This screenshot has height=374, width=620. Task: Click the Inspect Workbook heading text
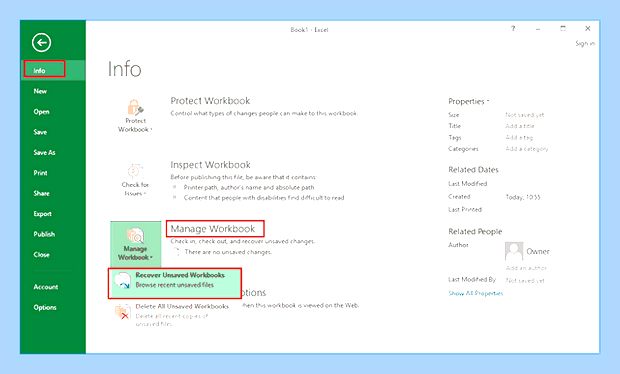click(x=210, y=165)
